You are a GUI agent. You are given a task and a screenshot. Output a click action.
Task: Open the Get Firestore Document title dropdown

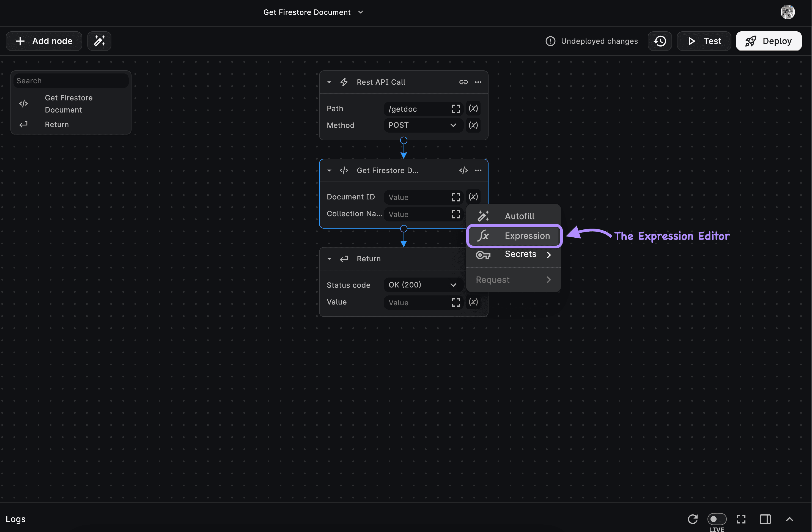click(x=361, y=12)
